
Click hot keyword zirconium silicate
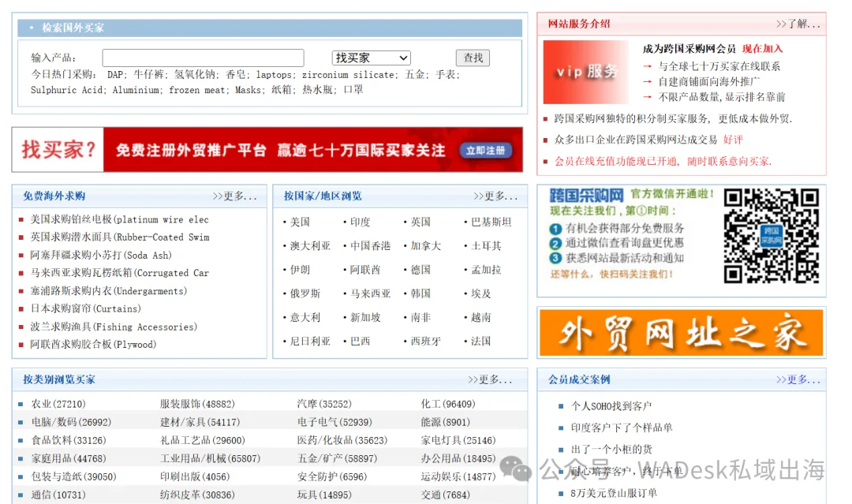click(x=349, y=75)
